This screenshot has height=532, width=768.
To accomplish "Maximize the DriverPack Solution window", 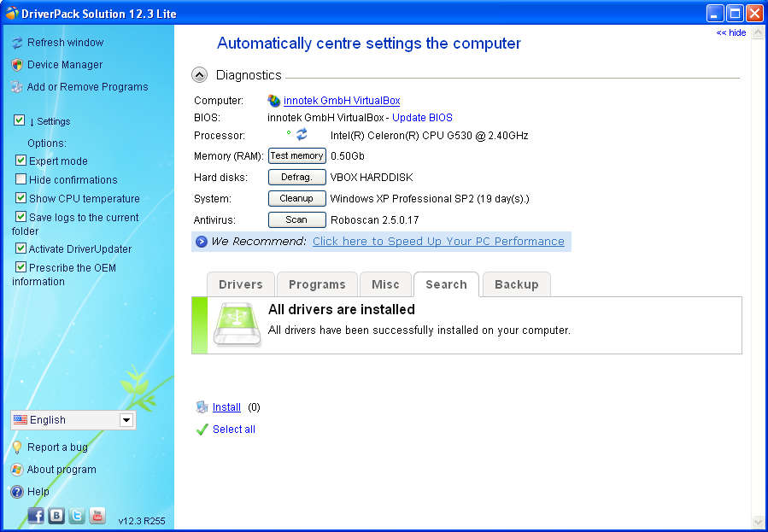I will (736, 13).
